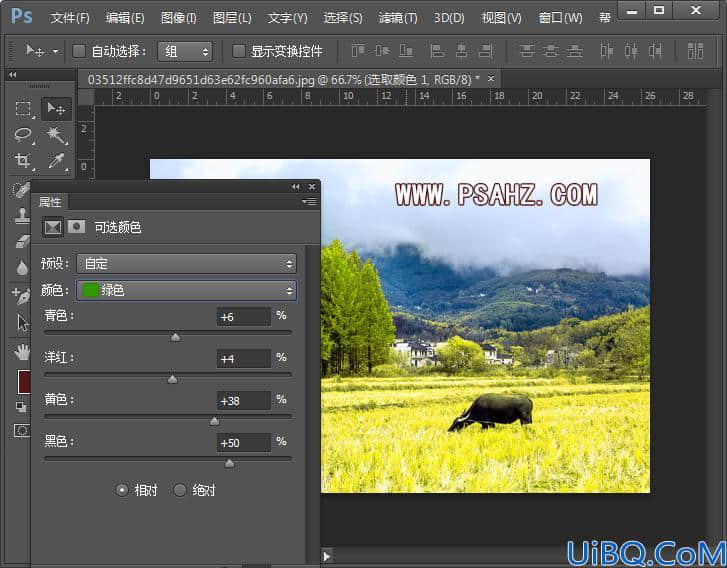Collapse the Properties panel with double arrows
This screenshot has height=568, width=727.
click(x=295, y=186)
